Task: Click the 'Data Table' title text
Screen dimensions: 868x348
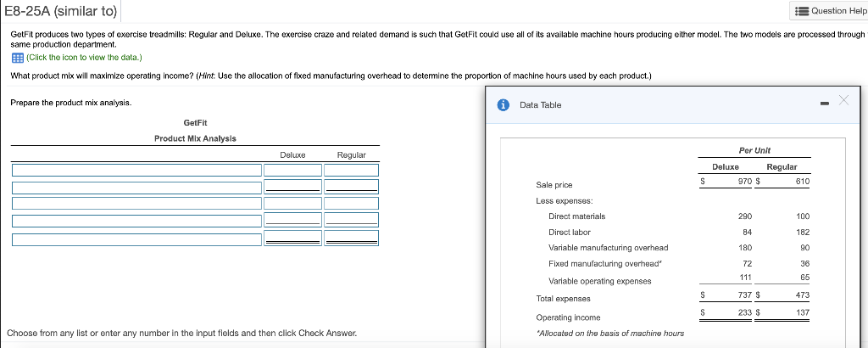Action: [x=540, y=104]
